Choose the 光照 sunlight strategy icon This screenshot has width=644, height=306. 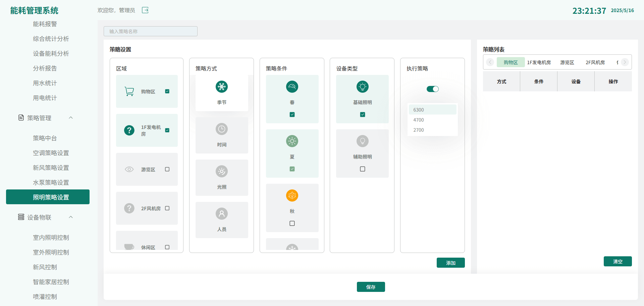222,171
